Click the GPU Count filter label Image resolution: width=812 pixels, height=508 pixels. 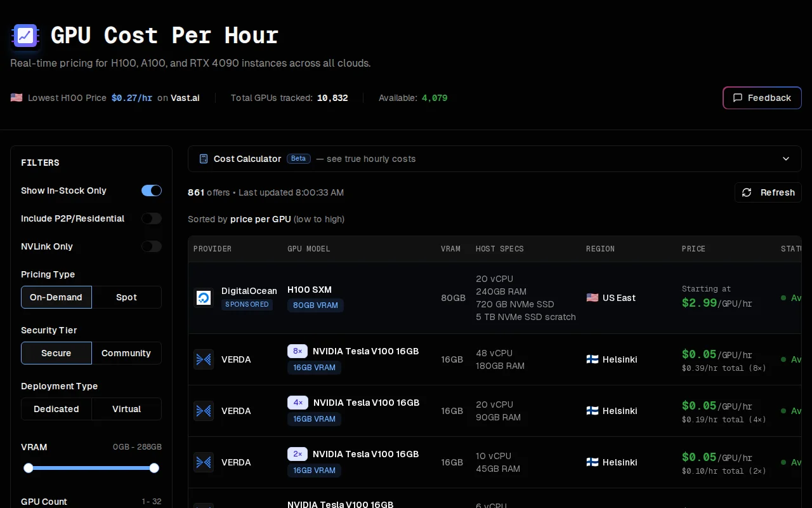(44, 502)
